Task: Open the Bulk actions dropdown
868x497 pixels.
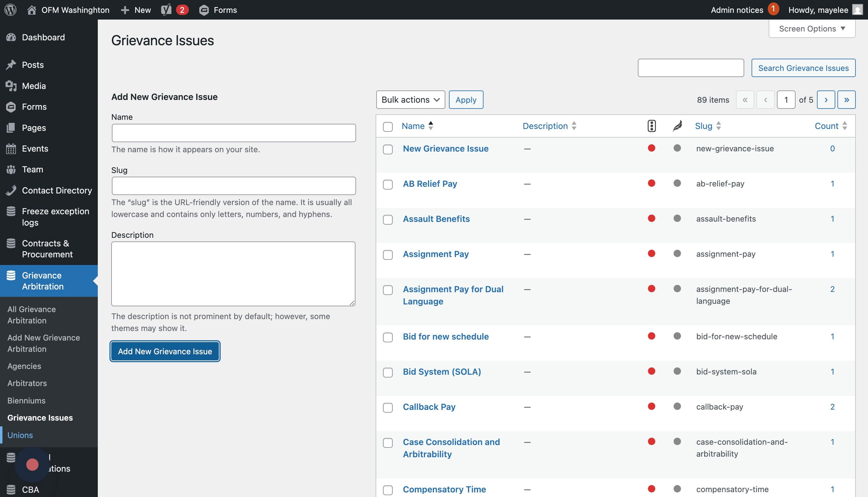Action: click(410, 100)
